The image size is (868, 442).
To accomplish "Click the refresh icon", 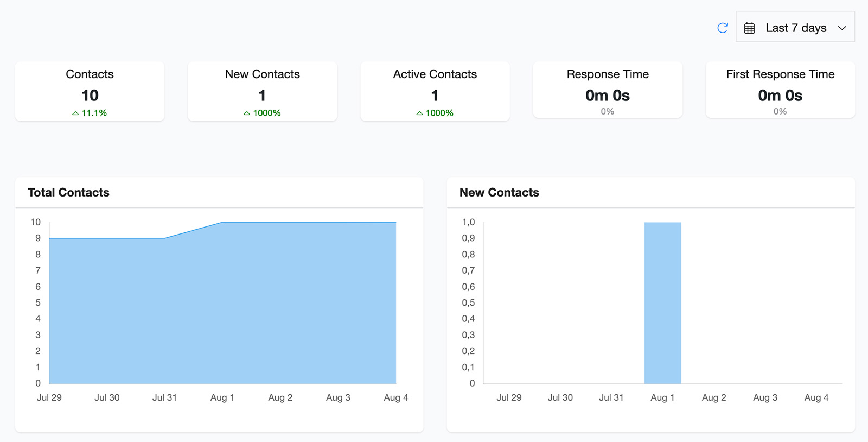I will coord(722,28).
